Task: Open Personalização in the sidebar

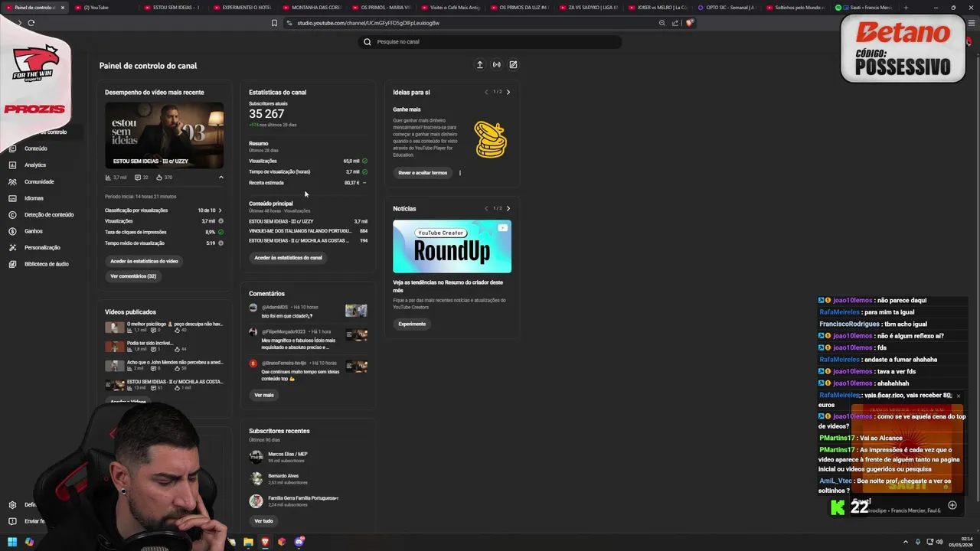Action: point(41,247)
